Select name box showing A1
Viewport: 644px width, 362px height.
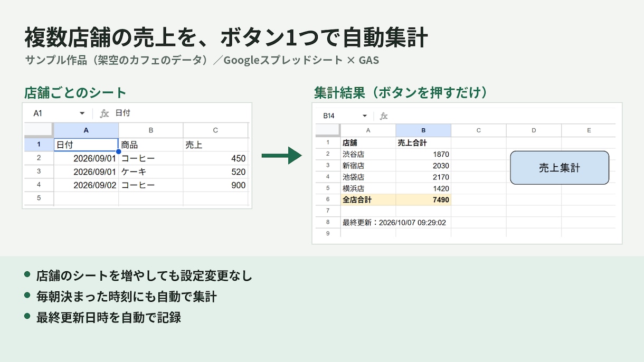pyautogui.click(x=38, y=113)
